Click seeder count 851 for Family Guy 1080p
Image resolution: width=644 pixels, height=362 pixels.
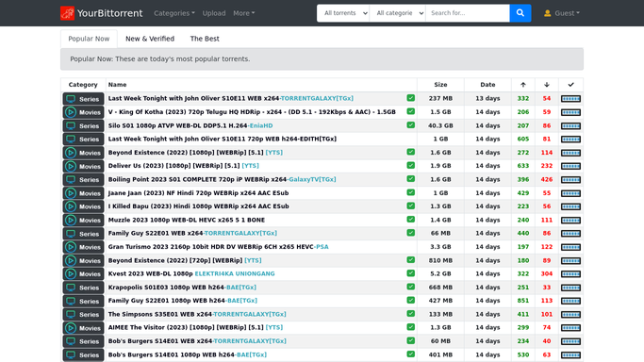(x=523, y=301)
